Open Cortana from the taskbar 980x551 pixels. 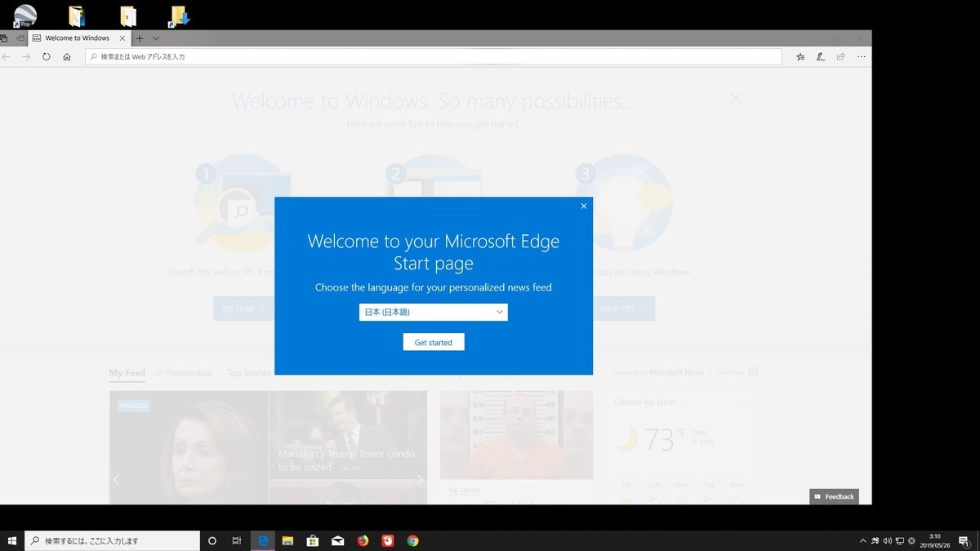point(212,540)
